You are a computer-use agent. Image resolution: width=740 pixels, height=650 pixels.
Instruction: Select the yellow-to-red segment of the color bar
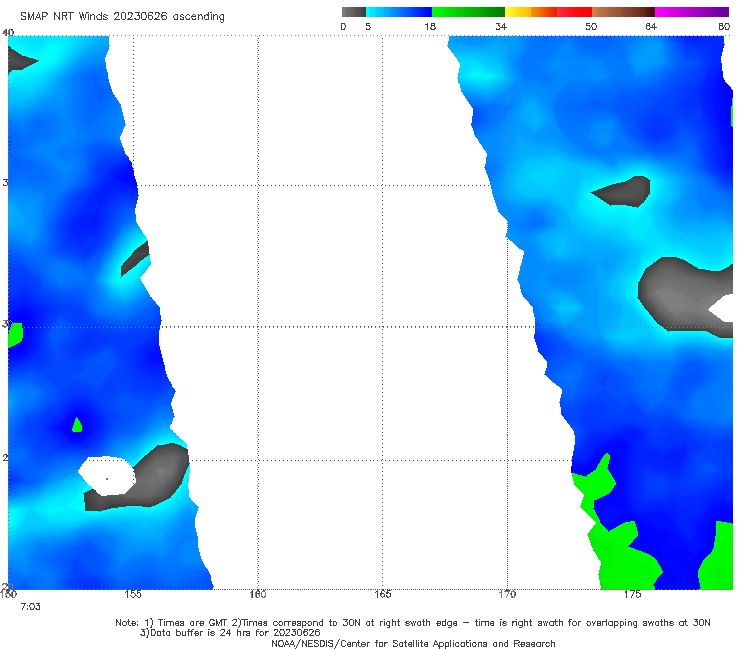point(548,12)
